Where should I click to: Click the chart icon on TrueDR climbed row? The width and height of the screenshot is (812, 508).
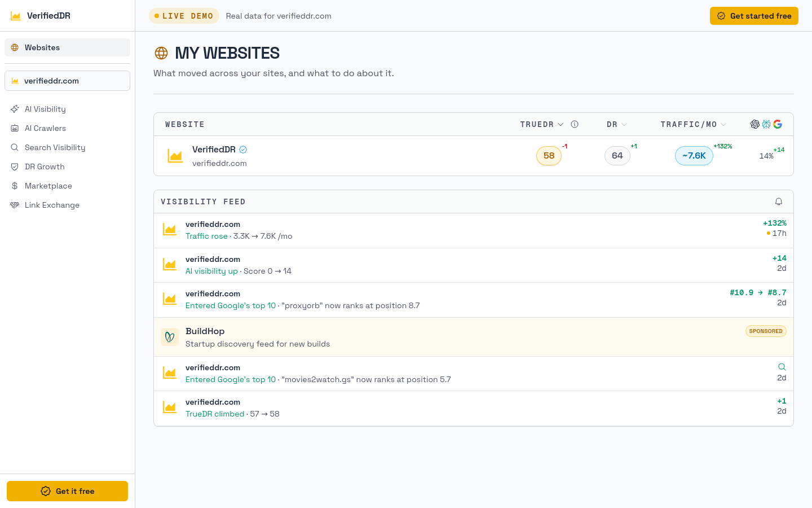click(170, 408)
